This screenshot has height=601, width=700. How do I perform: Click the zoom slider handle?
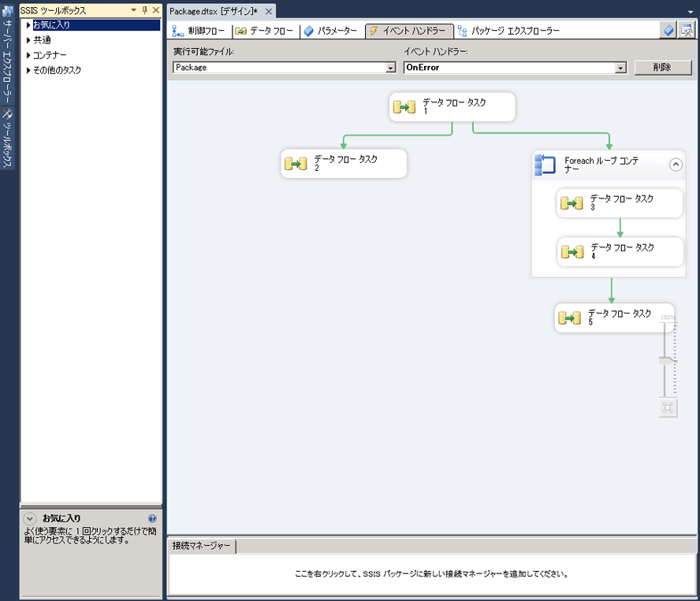(667, 360)
